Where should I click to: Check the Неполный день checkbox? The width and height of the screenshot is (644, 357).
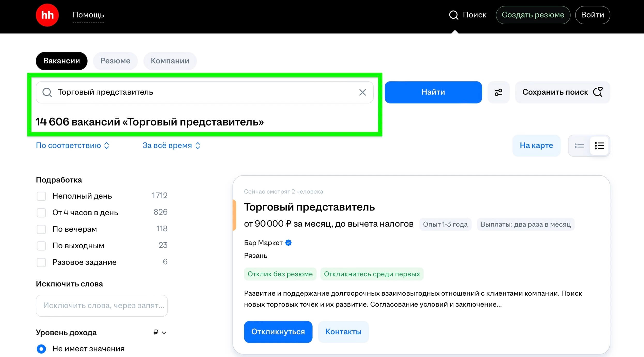point(41,196)
